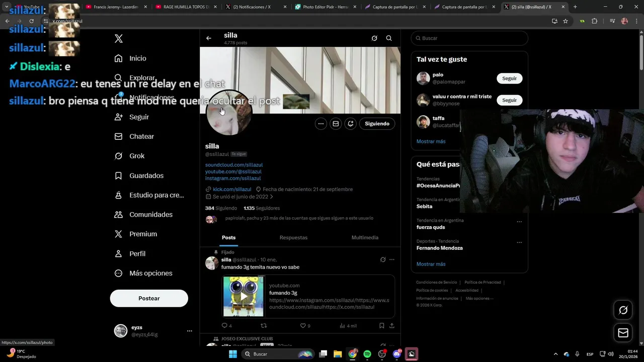Screen dimensions: 644x362
Task: Click the circular arrows icon beside Siguiendo
Action: pos(351,124)
